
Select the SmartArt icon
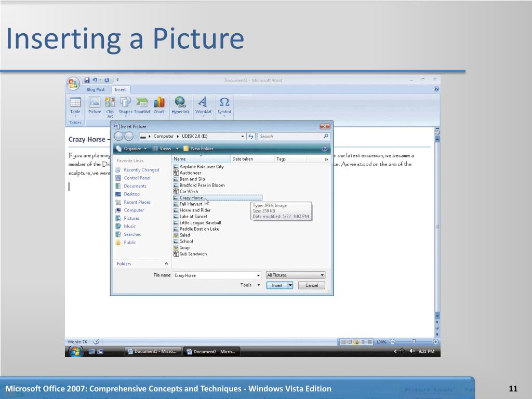click(x=142, y=102)
